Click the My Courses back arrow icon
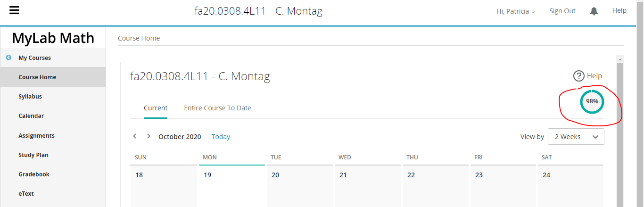Image resolution: width=644 pixels, height=207 pixels. pos(8,58)
